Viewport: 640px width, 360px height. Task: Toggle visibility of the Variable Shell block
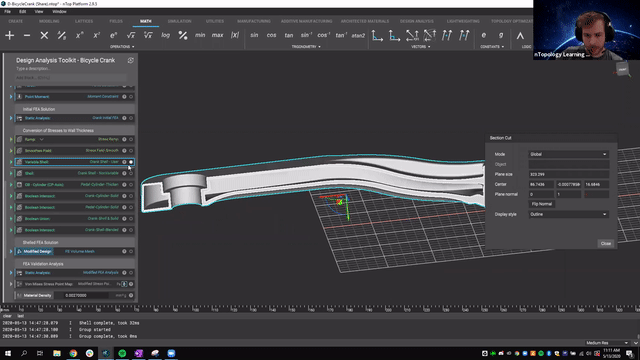pyautogui.click(x=131, y=162)
